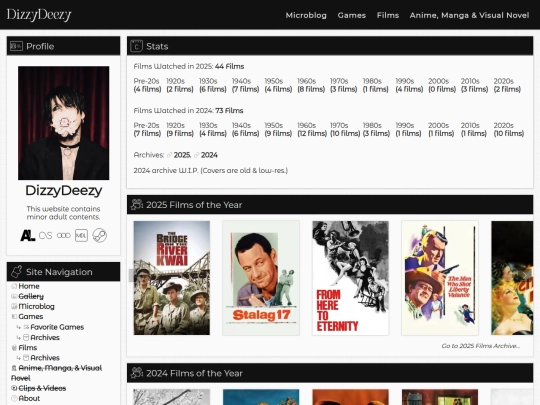Open Favorite Games in Site Navigation

tap(57, 327)
